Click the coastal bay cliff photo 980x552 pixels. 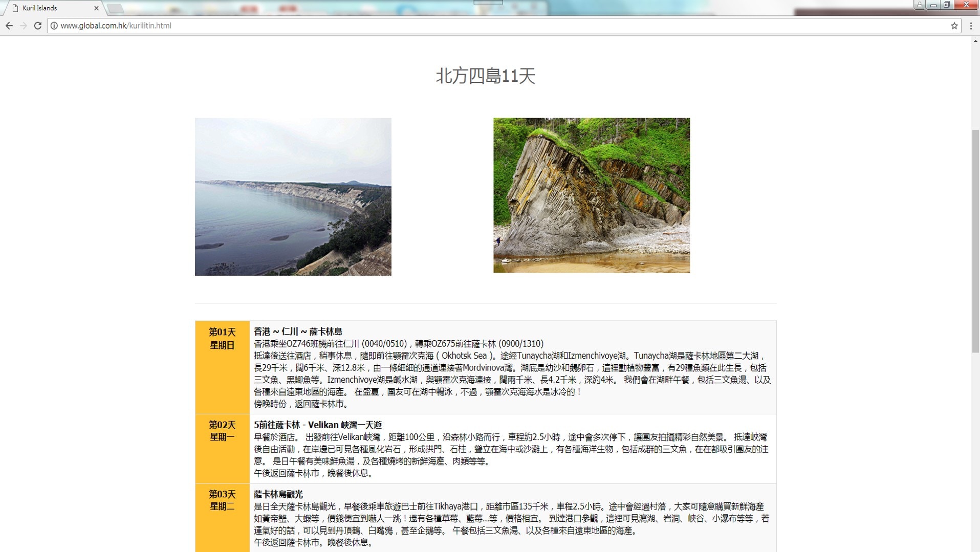[293, 196]
